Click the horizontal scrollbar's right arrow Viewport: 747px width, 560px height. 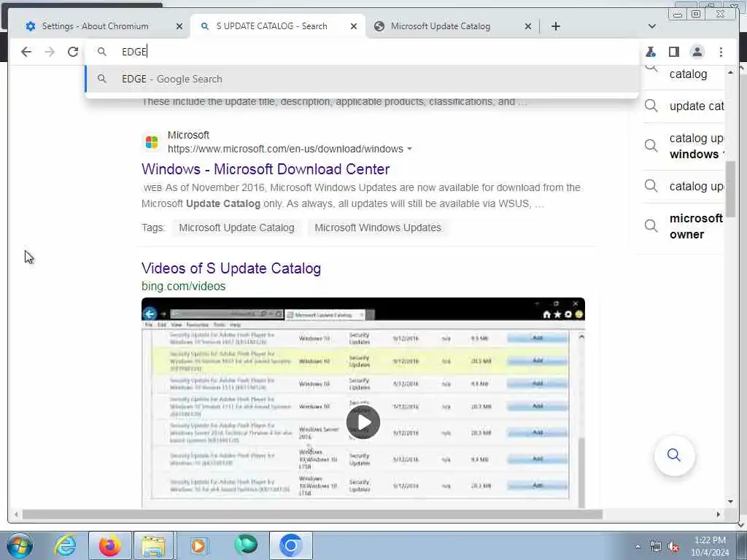719,514
